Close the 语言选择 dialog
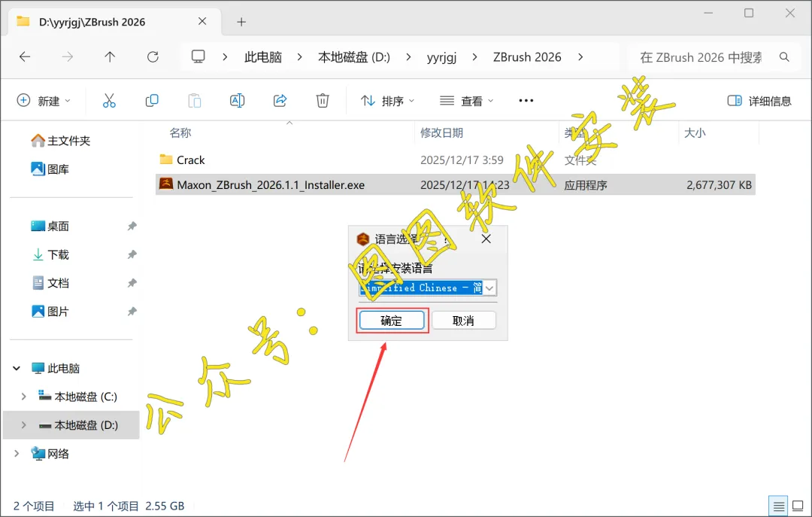The height and width of the screenshot is (517, 812). pyautogui.click(x=486, y=239)
